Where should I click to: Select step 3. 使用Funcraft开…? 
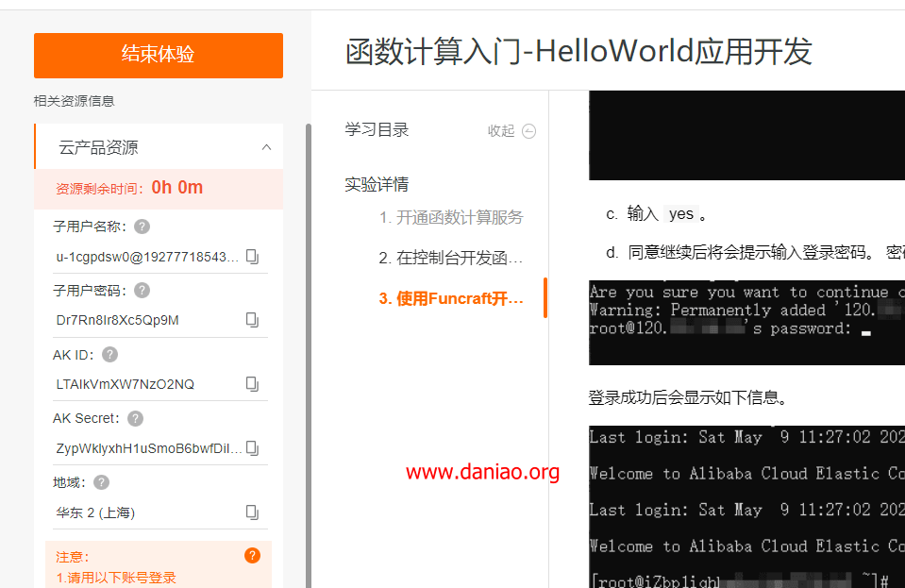coord(451,298)
